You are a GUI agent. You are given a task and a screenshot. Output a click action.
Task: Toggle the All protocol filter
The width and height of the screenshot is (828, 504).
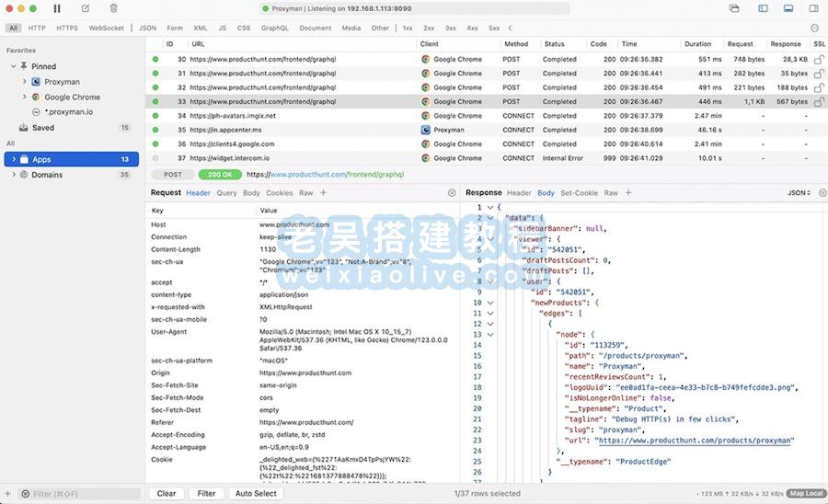pos(13,28)
